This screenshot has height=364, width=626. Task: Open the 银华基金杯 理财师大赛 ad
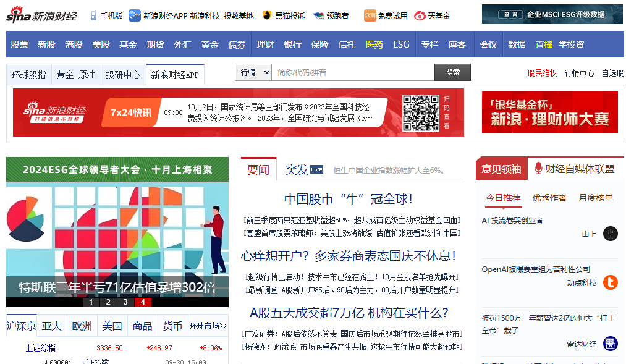550,112
